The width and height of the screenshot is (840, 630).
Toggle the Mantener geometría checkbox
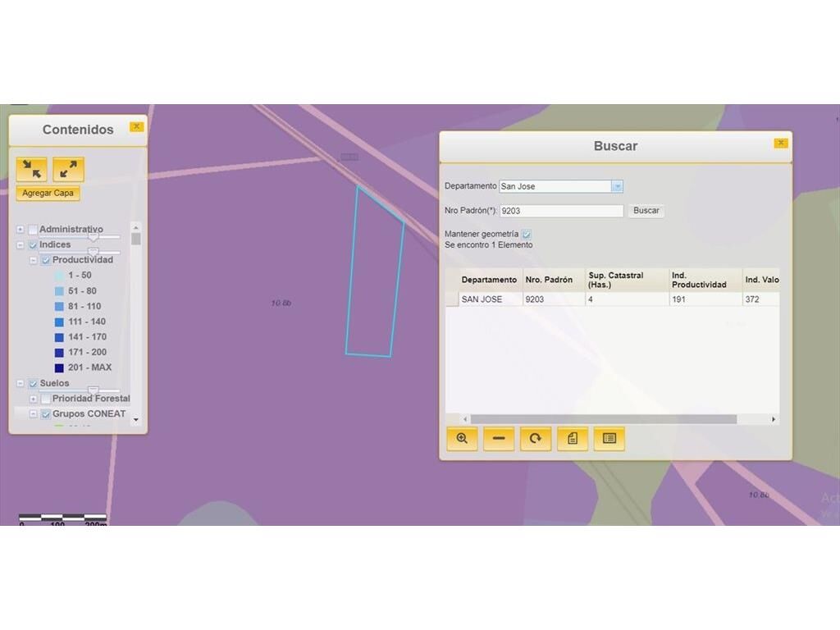[x=527, y=235]
